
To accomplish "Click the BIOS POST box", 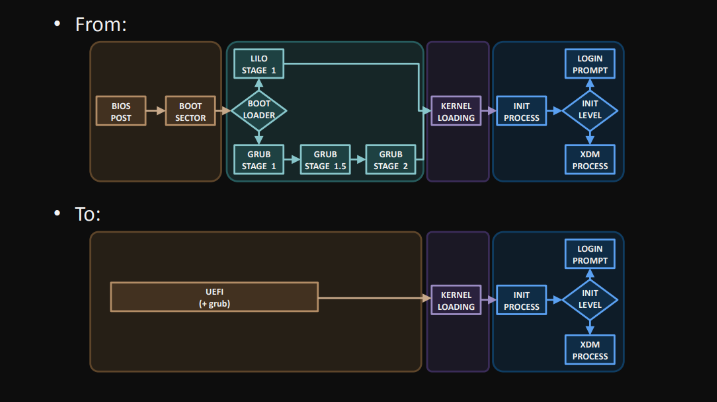I will pos(121,111).
